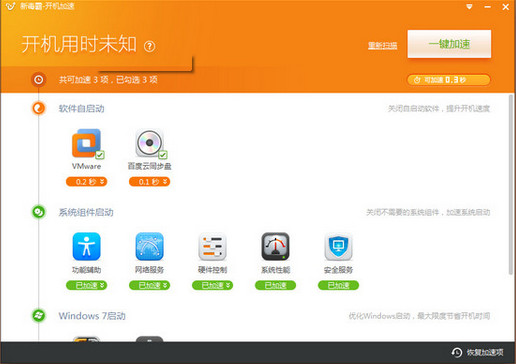Open the 网络服务 icon
This screenshot has width=516, height=364.
pyautogui.click(x=149, y=246)
